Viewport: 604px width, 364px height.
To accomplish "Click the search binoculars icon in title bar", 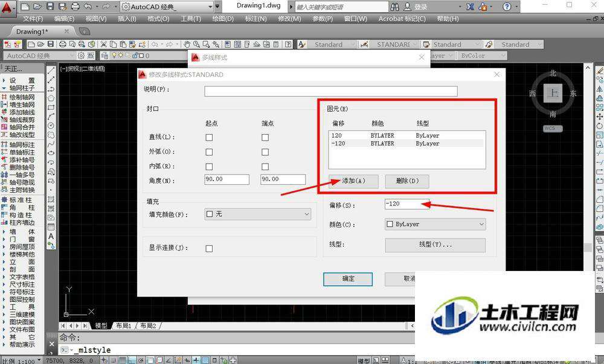I will coord(395,7).
